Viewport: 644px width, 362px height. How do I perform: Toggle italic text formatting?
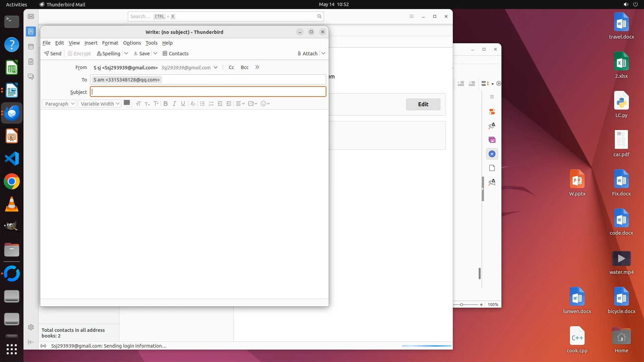pyautogui.click(x=174, y=104)
